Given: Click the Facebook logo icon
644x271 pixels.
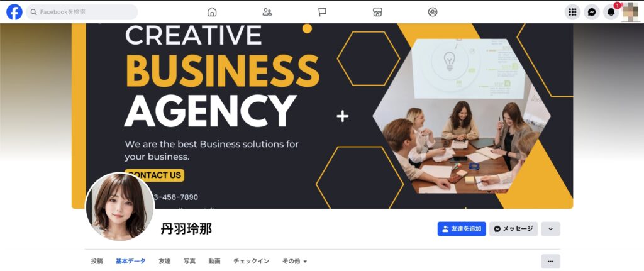Looking at the screenshot, I should (x=14, y=12).
